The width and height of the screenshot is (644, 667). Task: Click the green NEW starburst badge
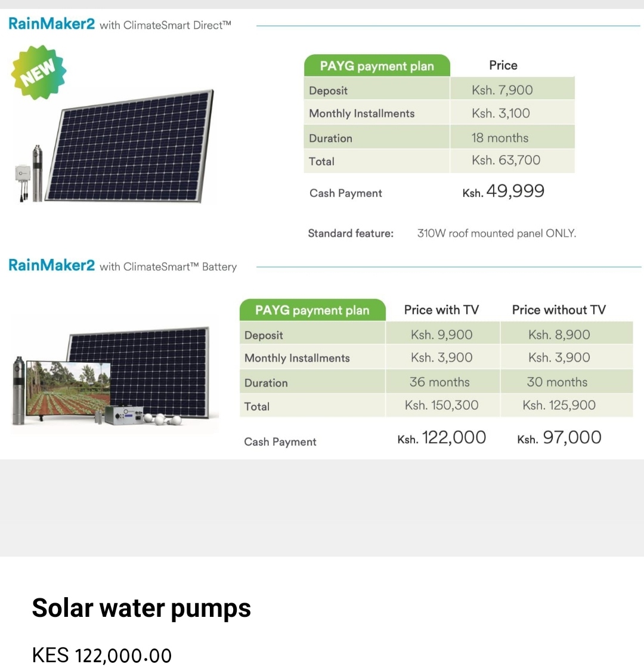point(39,72)
